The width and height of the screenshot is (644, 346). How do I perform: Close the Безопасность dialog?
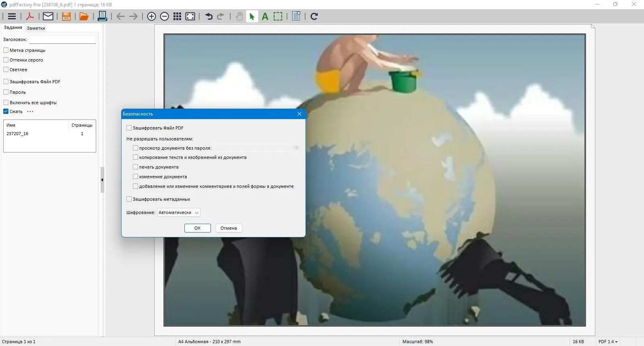(299, 114)
